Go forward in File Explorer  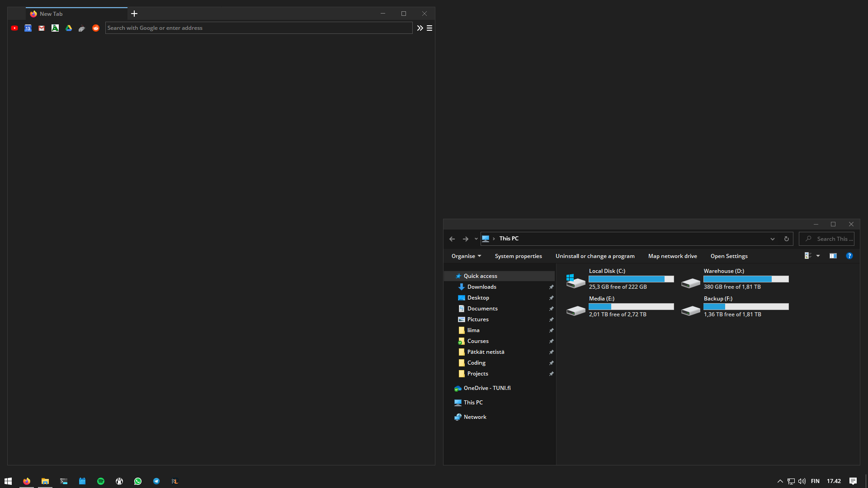[x=466, y=239]
